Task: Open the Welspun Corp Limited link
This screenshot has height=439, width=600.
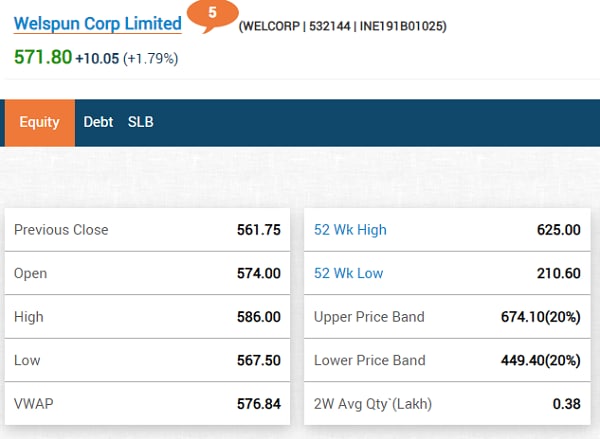Action: pyautogui.click(x=97, y=23)
